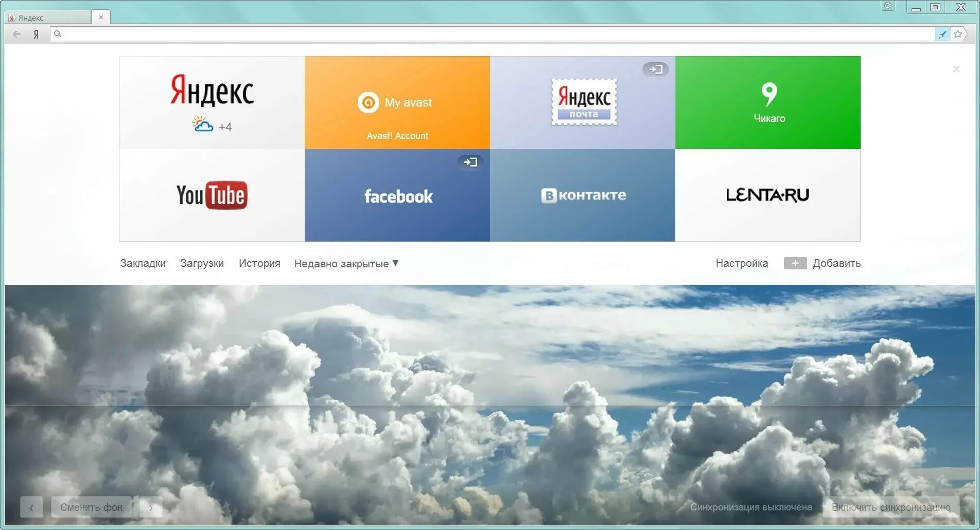980x530 pixels.
Task: Maximize the browser window
Action: click(935, 7)
